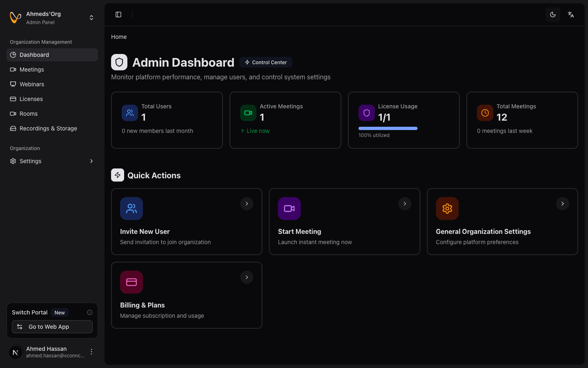Click the Billing & Plans card title

[x=143, y=305]
